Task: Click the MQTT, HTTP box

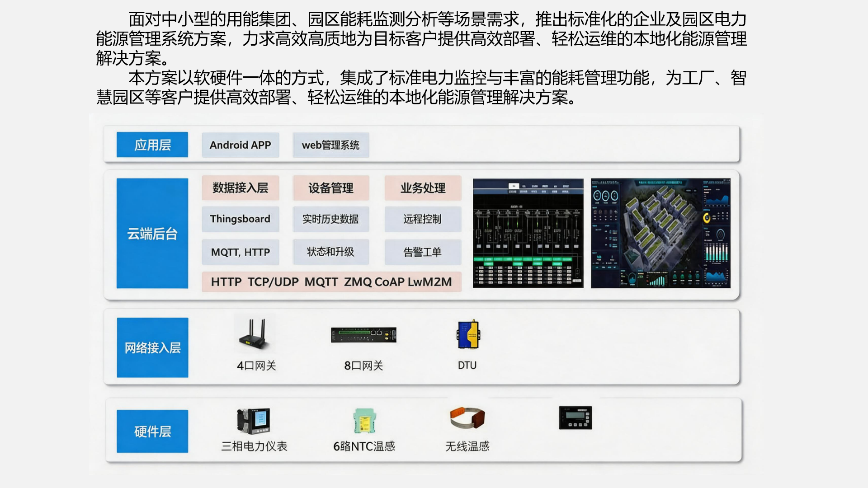Action: pyautogui.click(x=241, y=252)
